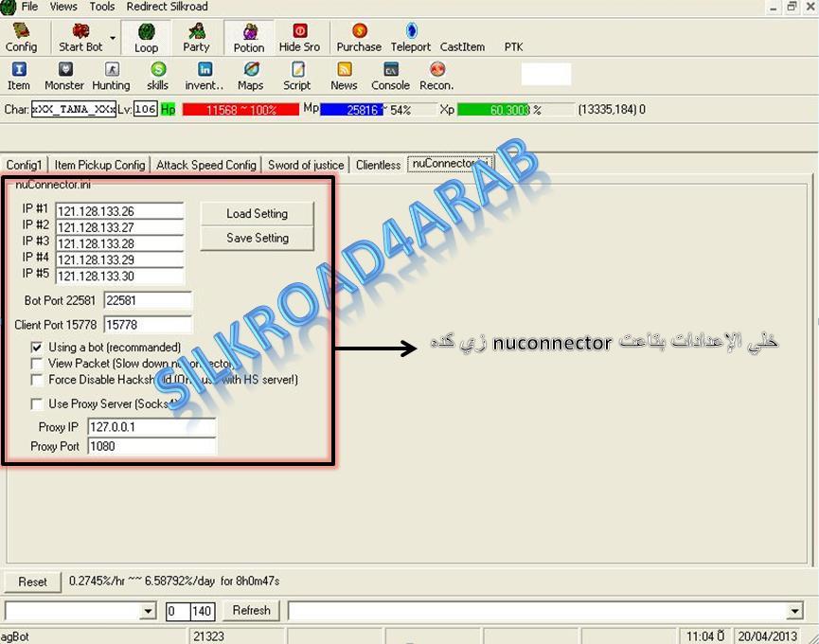Uncheck Using a bot checkbox
The image size is (819, 644).
37,348
